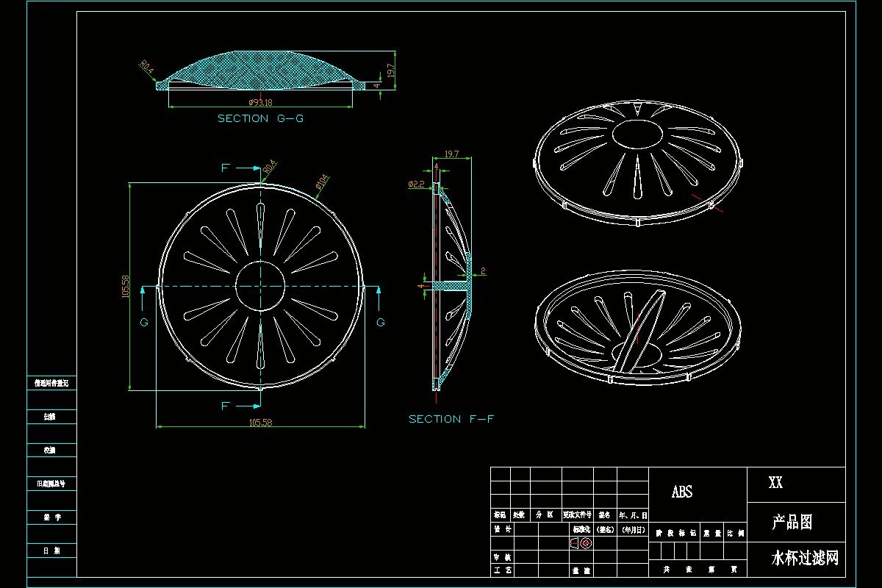Select the bottom isometric view of filter
The width and height of the screenshot is (882, 588).
tap(637, 328)
